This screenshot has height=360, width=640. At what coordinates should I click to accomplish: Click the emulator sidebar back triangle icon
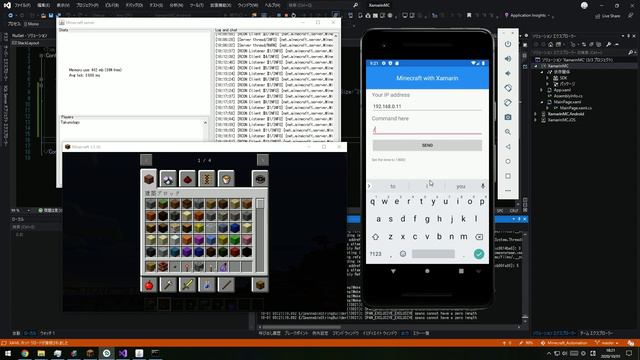point(508,147)
